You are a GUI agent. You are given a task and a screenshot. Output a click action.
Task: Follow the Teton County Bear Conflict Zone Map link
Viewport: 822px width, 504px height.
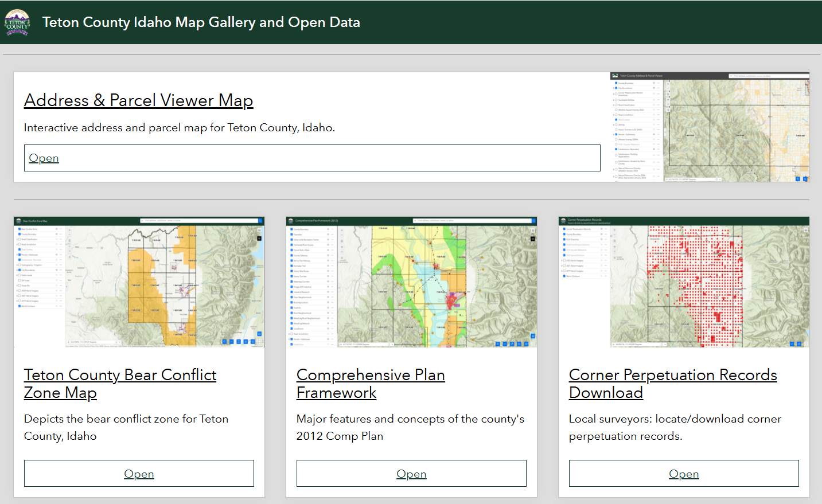tap(120, 384)
